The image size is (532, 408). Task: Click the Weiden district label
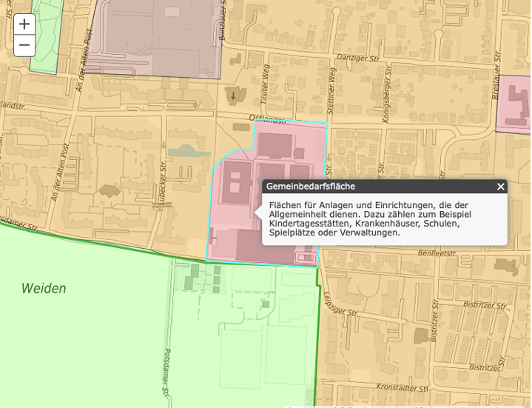coord(44,289)
